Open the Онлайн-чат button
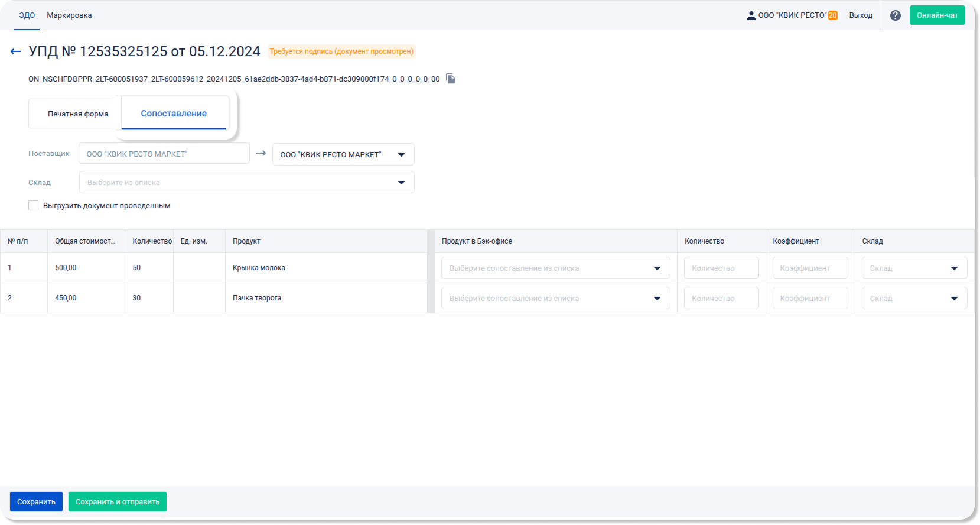Viewport: 980px width, 525px height. (937, 15)
